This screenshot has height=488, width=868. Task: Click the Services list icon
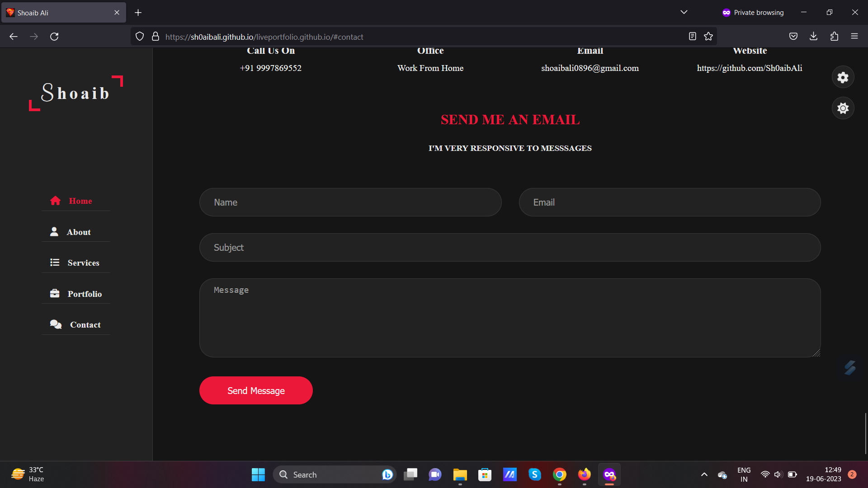tap(55, 263)
